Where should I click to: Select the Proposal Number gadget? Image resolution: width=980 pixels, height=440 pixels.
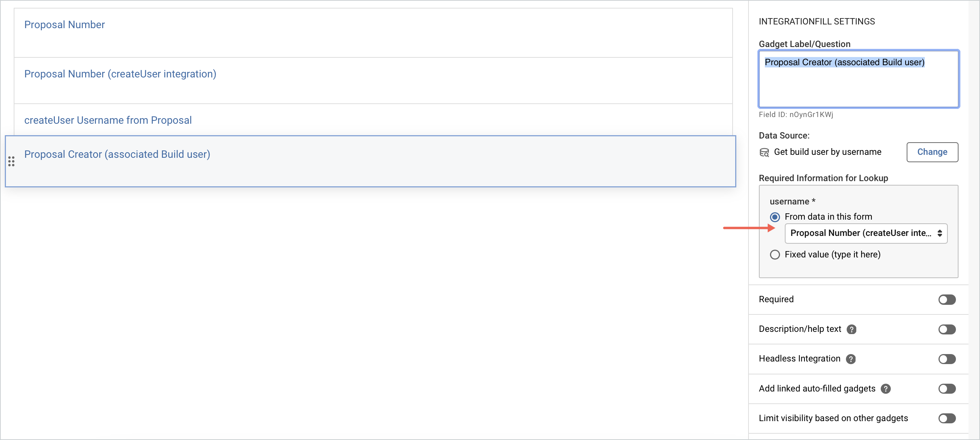click(x=373, y=33)
